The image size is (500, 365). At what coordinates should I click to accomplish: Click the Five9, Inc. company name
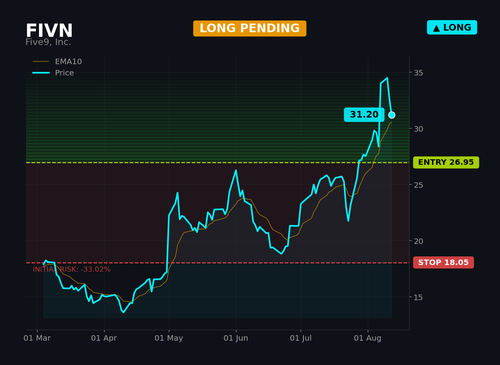coord(48,42)
